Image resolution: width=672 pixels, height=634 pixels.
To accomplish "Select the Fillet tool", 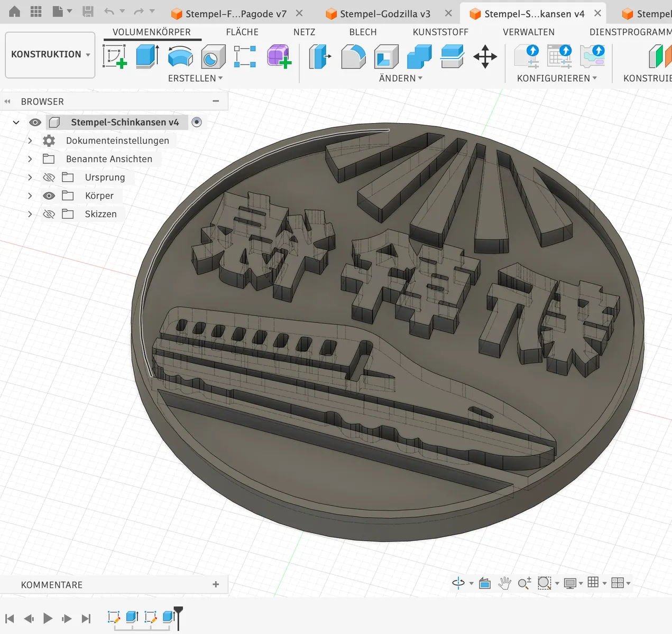I will coord(353,57).
